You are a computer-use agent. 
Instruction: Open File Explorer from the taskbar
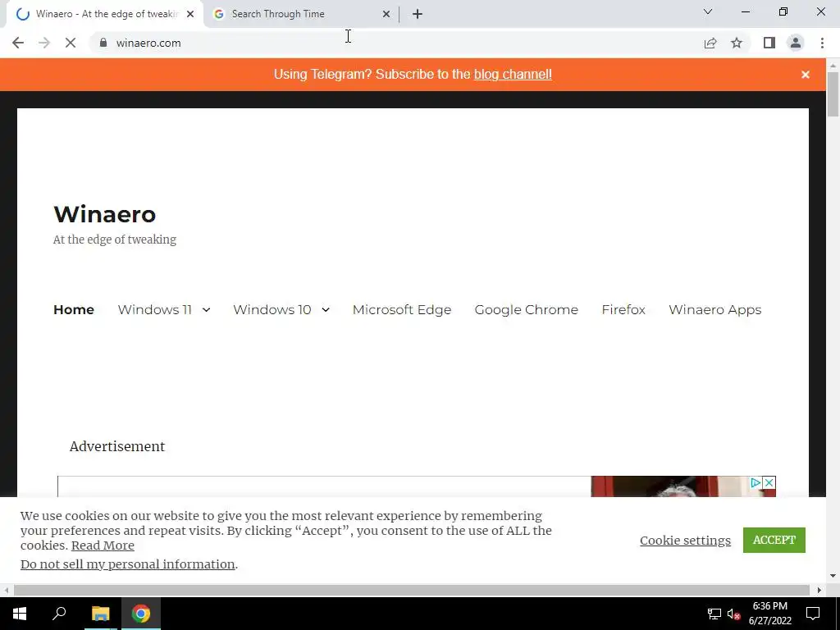[100, 614]
